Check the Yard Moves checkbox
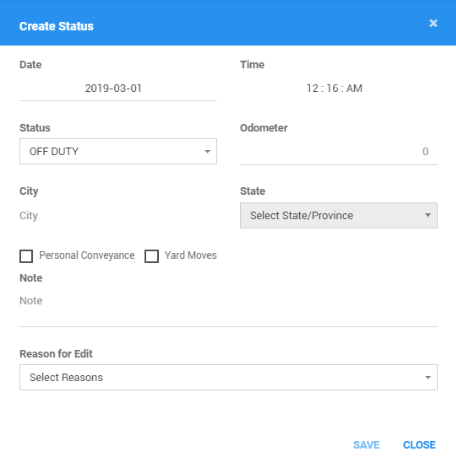Screen dimensions: 456x468 coord(151,256)
